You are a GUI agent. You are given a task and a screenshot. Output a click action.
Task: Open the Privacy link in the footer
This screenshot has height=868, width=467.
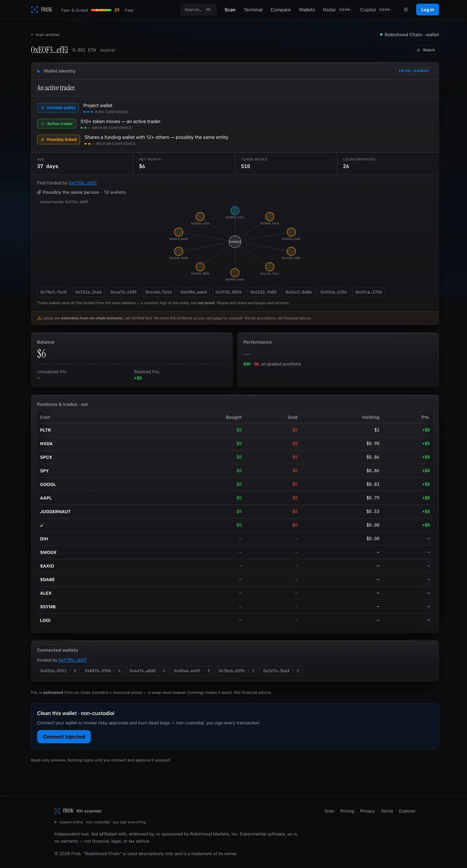[x=367, y=811]
